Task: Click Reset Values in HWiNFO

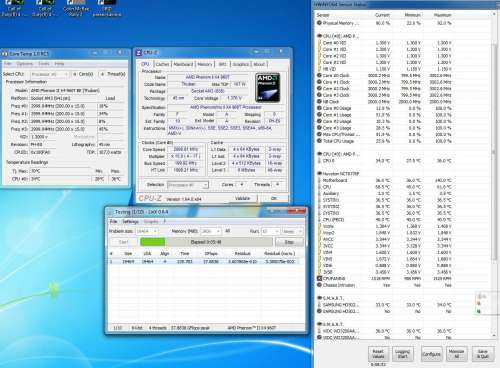Action: [378, 354]
